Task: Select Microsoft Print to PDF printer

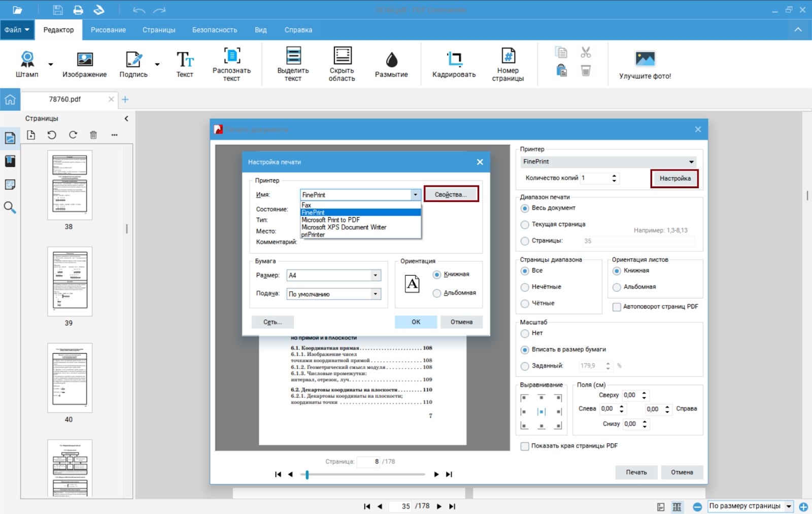Action: click(360, 220)
